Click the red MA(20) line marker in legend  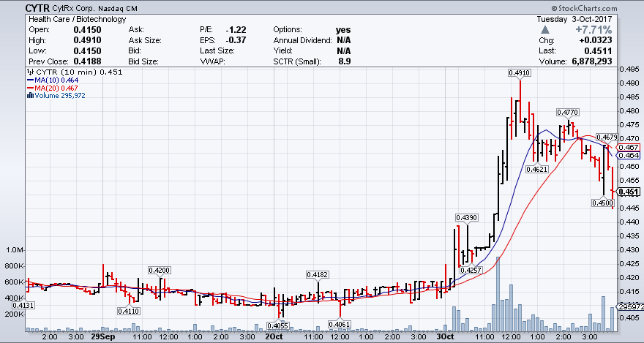coord(29,87)
